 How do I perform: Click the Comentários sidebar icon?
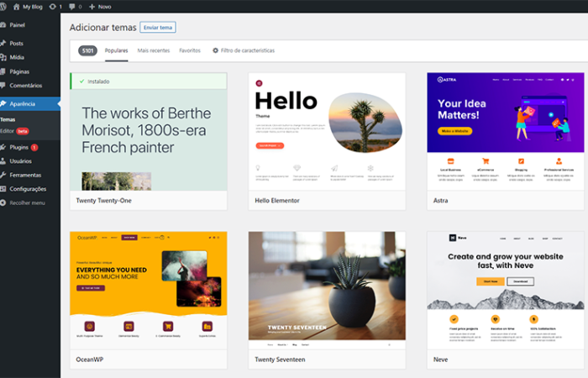tap(3, 85)
